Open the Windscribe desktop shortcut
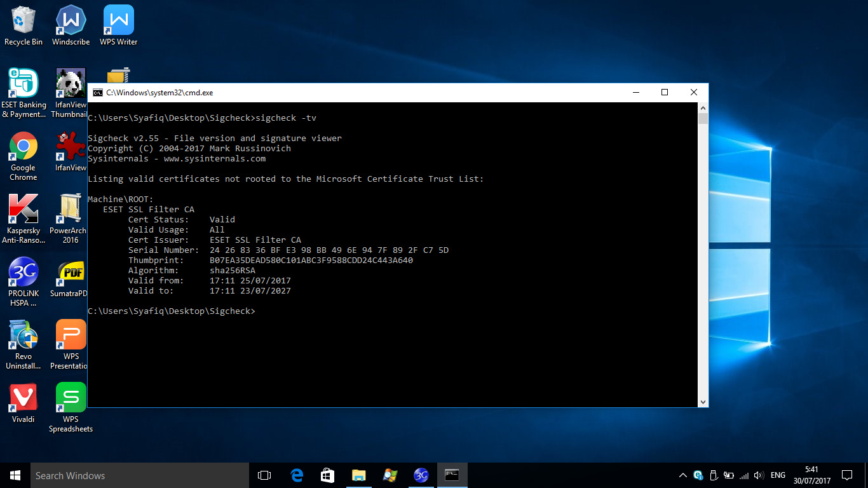 point(71,25)
